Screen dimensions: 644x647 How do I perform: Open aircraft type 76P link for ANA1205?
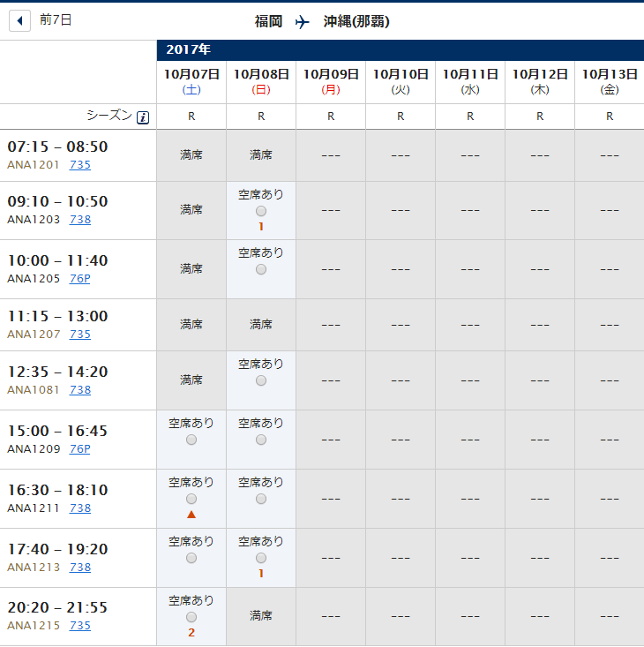coord(80,279)
